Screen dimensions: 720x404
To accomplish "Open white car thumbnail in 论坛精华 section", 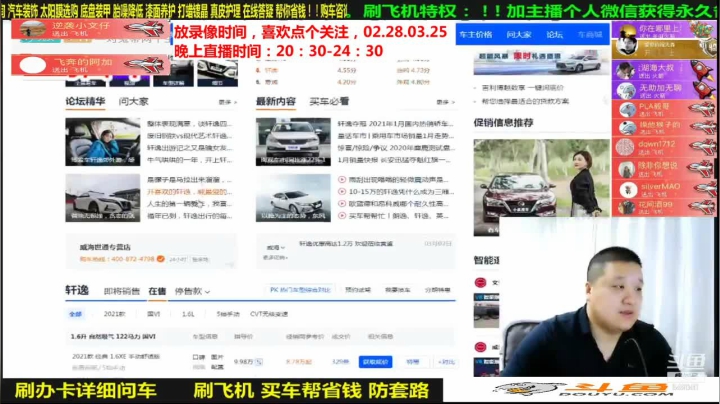I will point(102,198).
